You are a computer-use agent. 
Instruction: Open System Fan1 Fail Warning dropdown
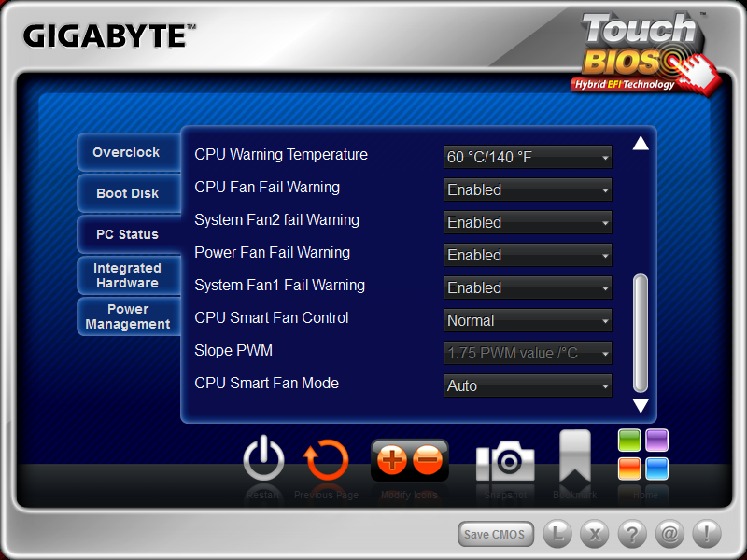528,287
